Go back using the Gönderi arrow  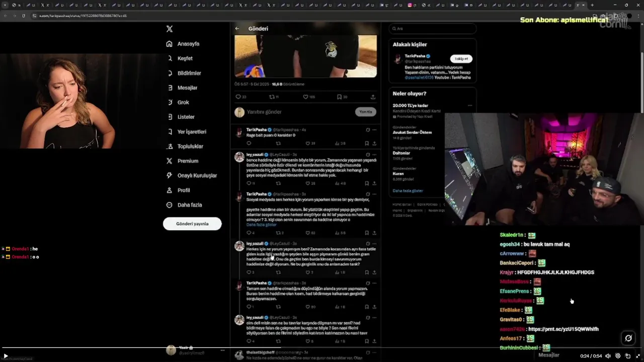[x=237, y=29]
